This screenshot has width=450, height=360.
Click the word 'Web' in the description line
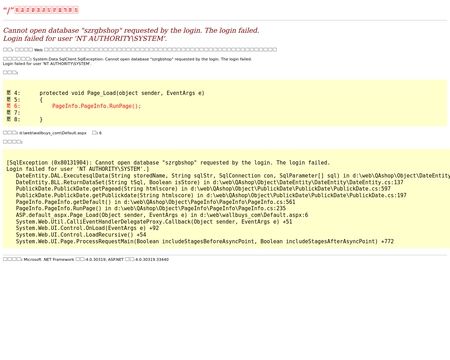(x=38, y=50)
